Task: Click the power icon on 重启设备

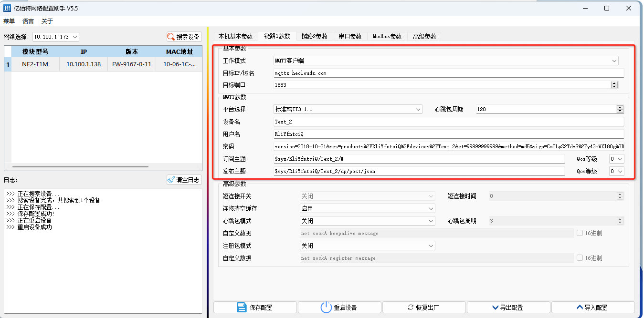Action: tap(327, 307)
